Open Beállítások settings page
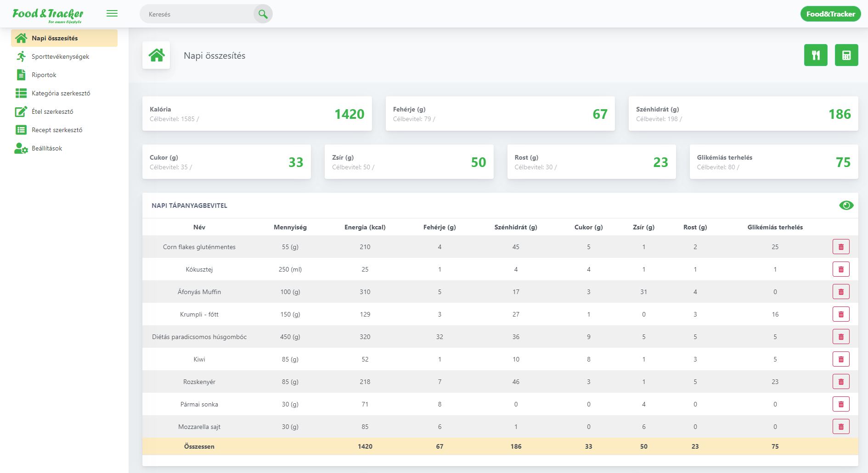Screen dimensions: 868x473 (x=64, y=148)
